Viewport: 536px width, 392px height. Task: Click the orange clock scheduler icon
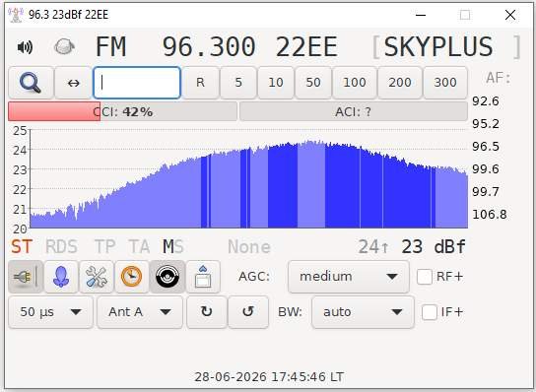[132, 277]
